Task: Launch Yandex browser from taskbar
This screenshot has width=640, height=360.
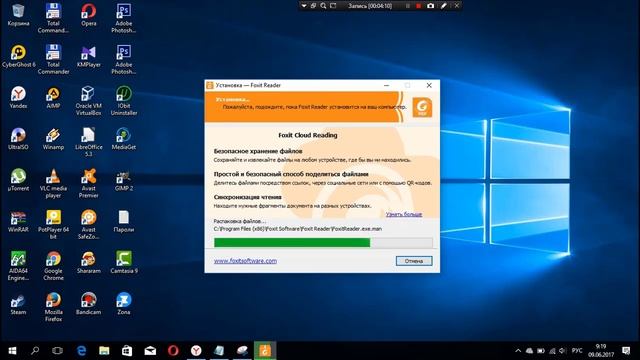Action: [x=196, y=351]
